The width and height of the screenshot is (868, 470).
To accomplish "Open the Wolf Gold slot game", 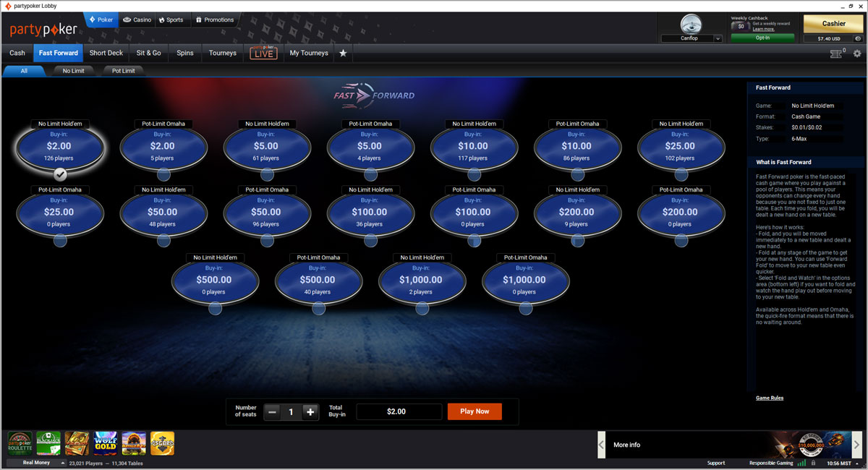I will 105,443.
